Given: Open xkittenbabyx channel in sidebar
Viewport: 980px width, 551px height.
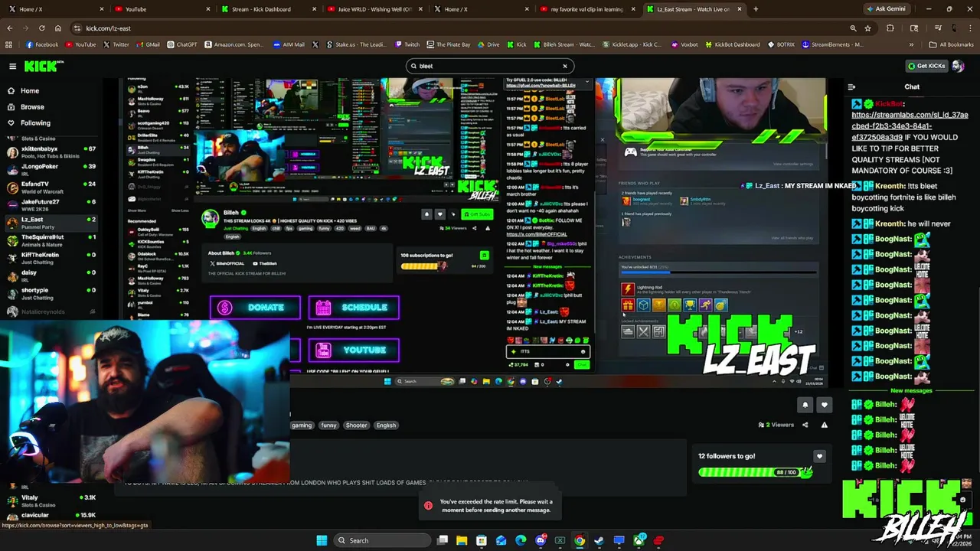Looking at the screenshot, I should (51, 152).
